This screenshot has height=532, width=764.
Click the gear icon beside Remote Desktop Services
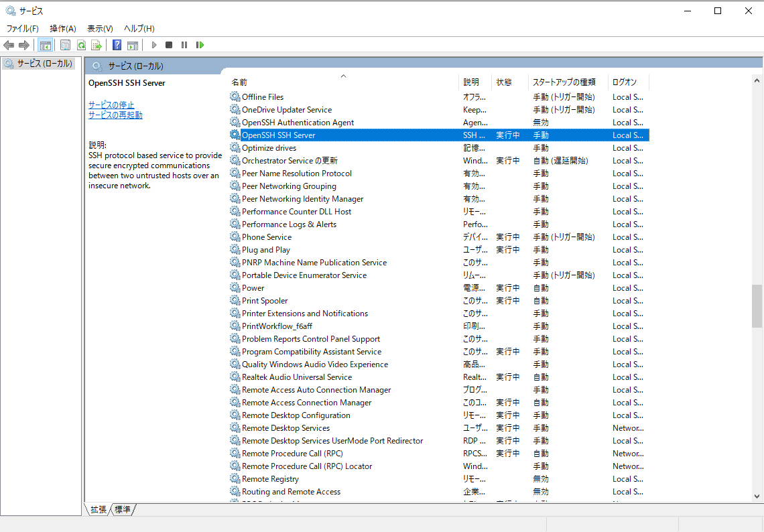[x=235, y=427]
